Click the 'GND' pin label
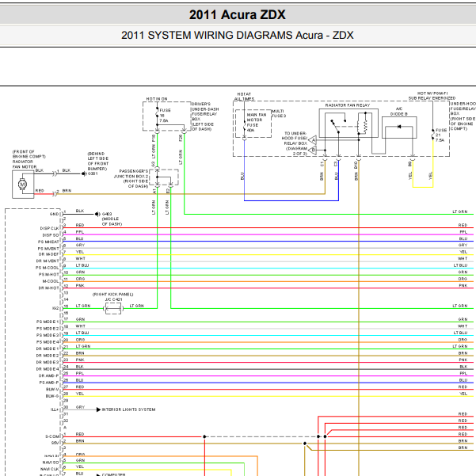 (55, 214)
